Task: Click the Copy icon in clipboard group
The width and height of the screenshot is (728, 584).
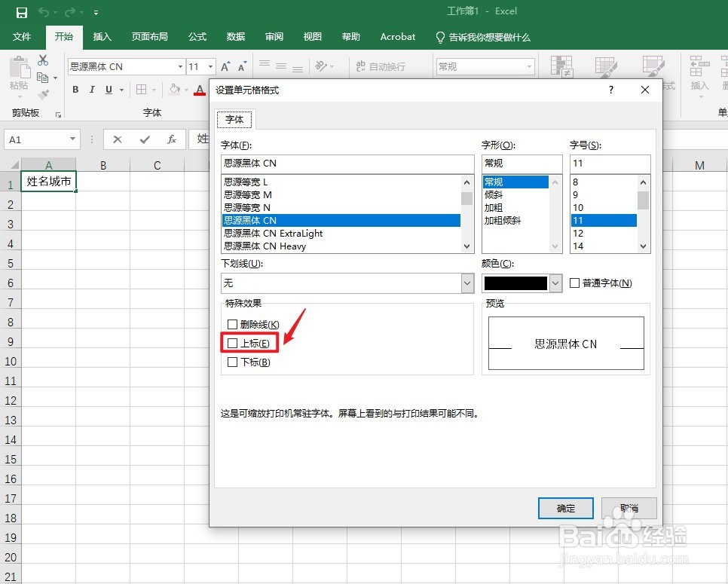Action: point(43,78)
